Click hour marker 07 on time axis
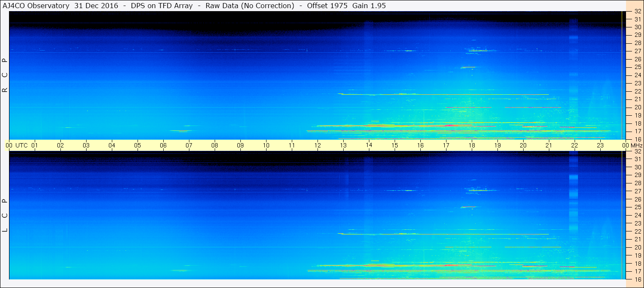This screenshot has width=644, height=288. pyautogui.click(x=189, y=146)
